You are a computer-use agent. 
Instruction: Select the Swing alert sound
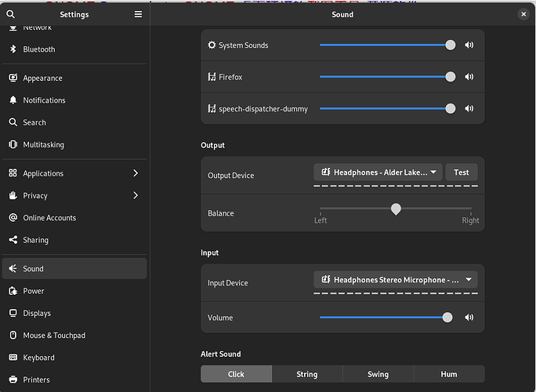coord(378,374)
